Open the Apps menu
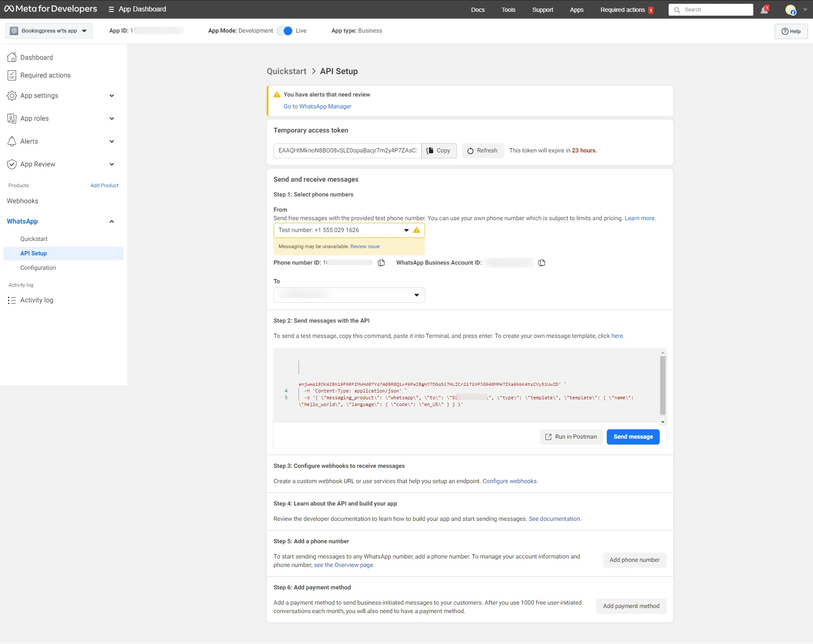Image resolution: width=813 pixels, height=644 pixels. point(576,10)
